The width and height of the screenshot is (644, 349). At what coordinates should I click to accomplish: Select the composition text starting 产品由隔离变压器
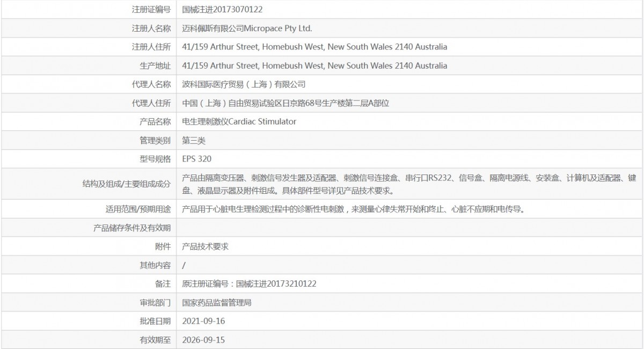409,184
